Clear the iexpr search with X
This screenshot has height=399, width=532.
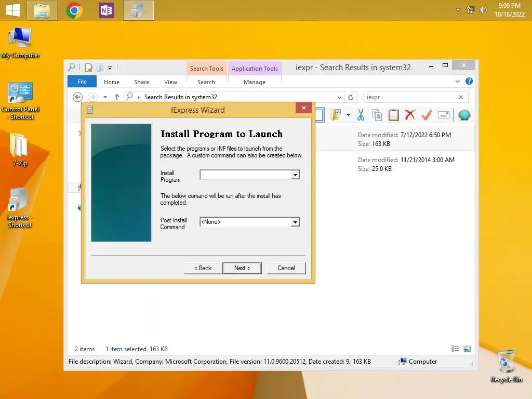tap(461, 97)
